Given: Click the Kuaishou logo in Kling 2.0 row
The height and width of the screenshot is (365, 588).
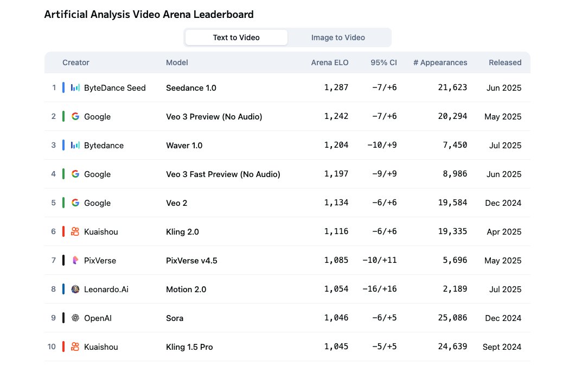Looking at the screenshot, I should (x=75, y=232).
